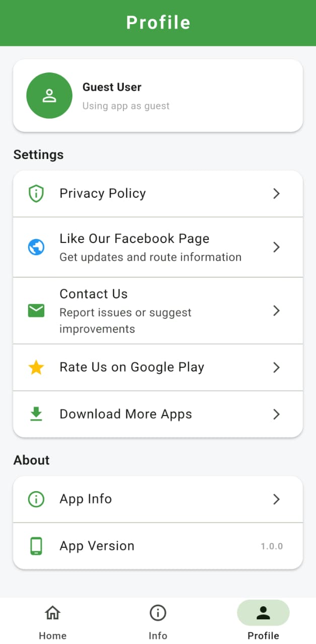Click the yellow star Rate Us icon

coord(36,367)
